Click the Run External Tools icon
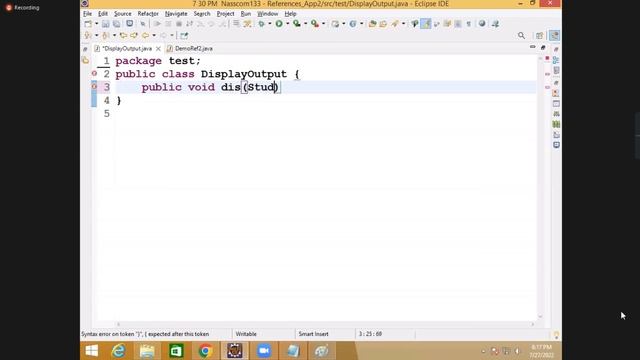640x360 pixels. pyautogui.click(x=315, y=24)
